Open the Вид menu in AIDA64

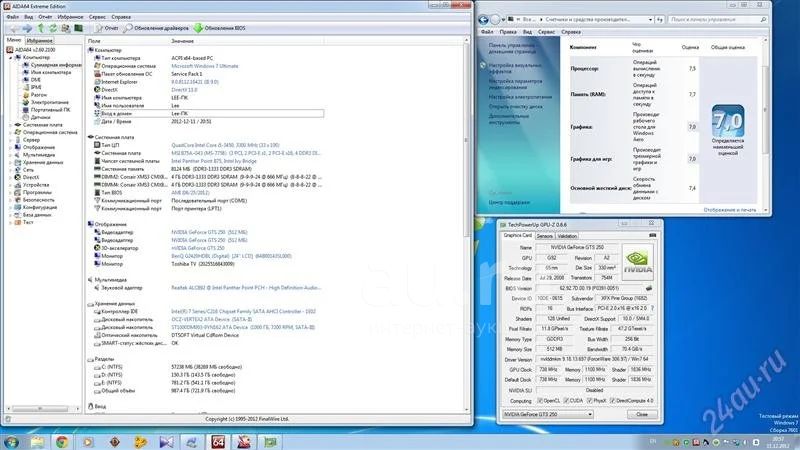coord(29,17)
